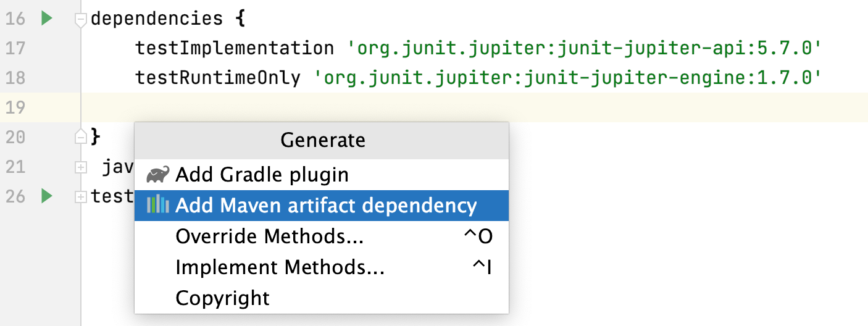
Task: Click the junit-jupiter-engine:1.7.0 string
Action: point(569,78)
